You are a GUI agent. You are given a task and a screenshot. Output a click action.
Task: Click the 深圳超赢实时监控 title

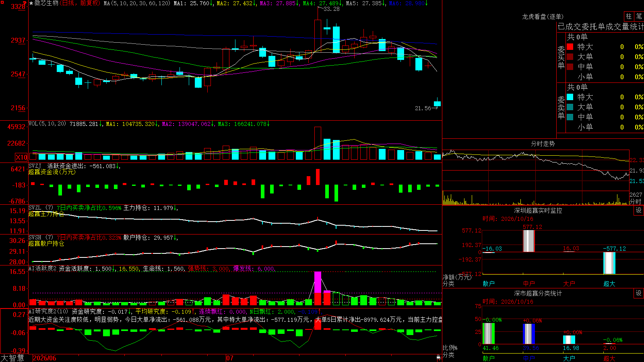pyautogui.click(x=538, y=210)
